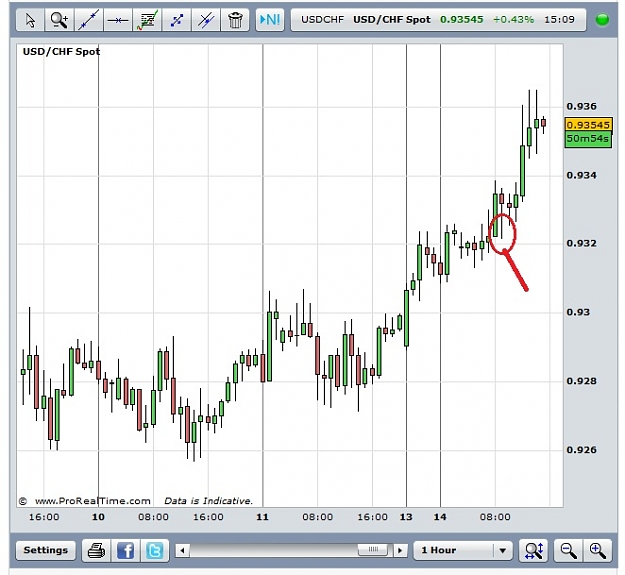Click the right scroll arrow

[x=400, y=551]
